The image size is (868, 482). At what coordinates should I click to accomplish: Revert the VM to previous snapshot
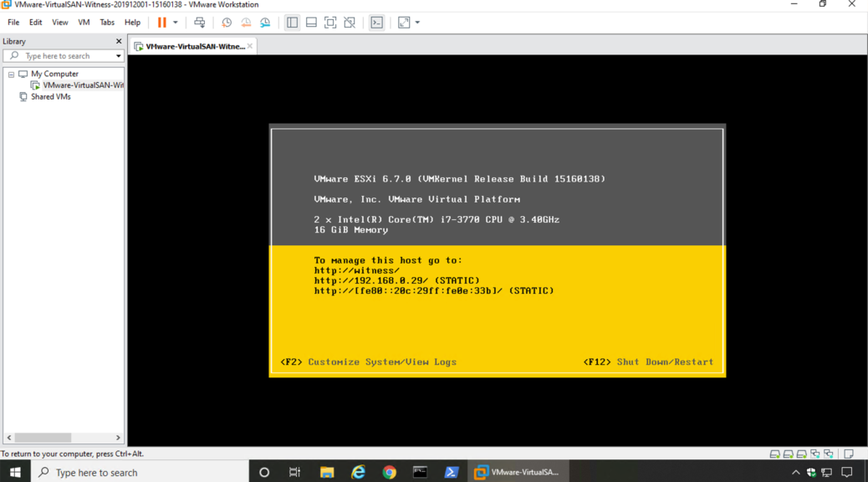(x=246, y=23)
